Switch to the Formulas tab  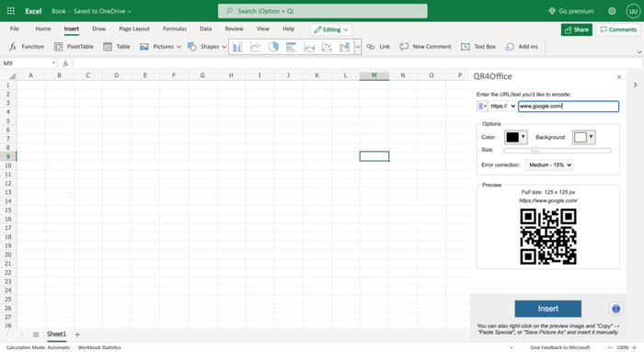point(175,28)
